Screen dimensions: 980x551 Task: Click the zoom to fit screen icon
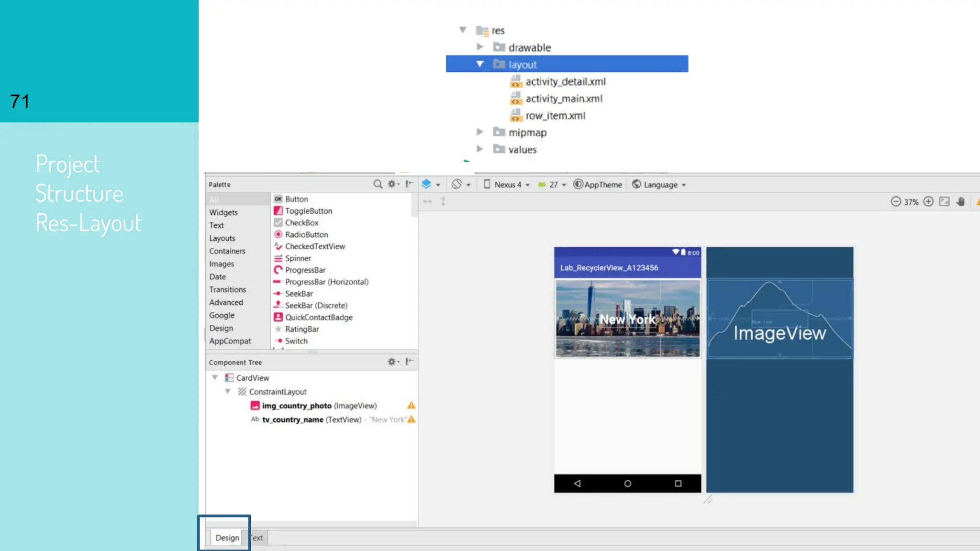[x=944, y=202]
